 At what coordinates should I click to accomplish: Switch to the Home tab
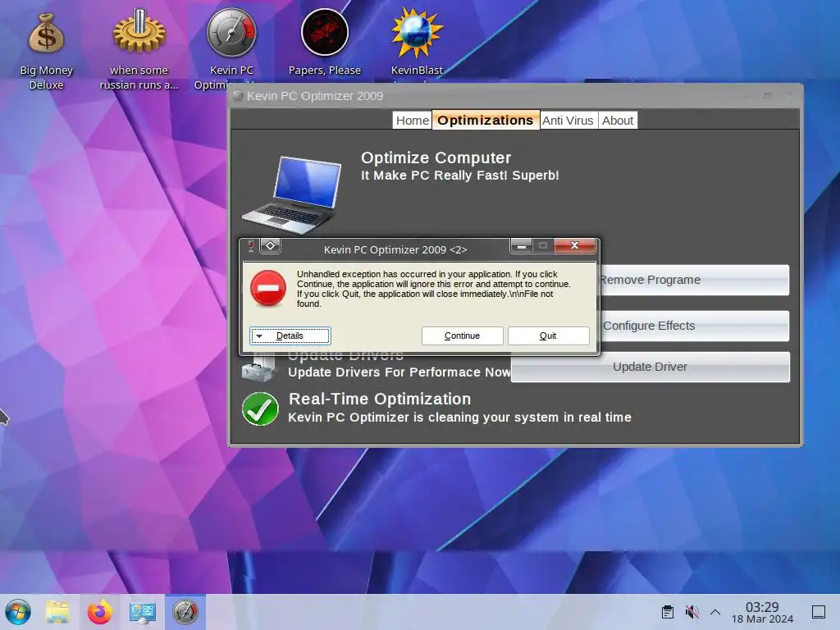click(x=412, y=121)
